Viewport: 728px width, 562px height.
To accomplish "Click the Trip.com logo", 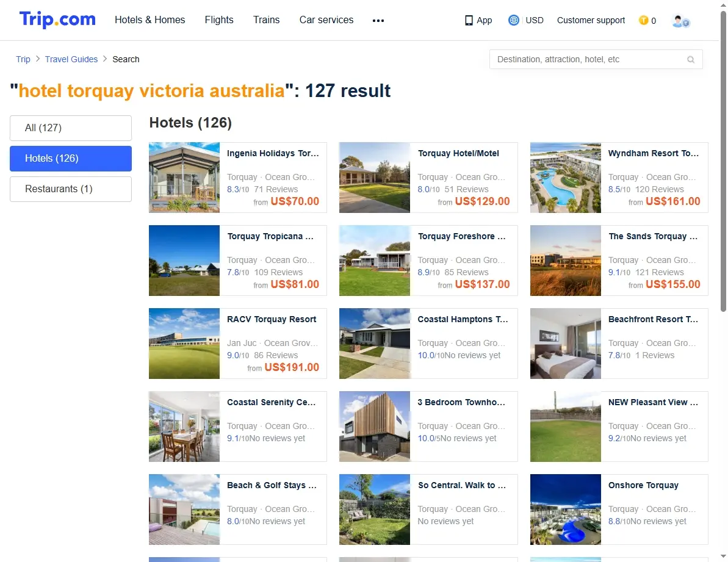I will pos(57,20).
